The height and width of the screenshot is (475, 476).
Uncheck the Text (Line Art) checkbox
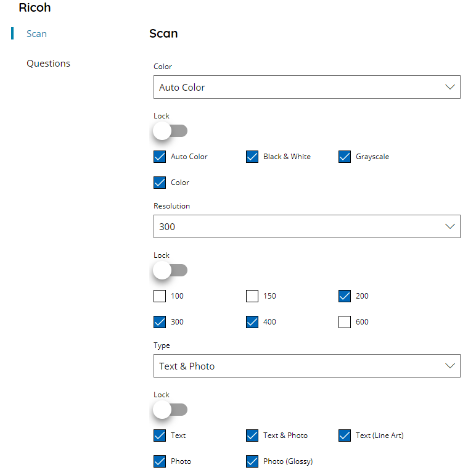(x=345, y=436)
